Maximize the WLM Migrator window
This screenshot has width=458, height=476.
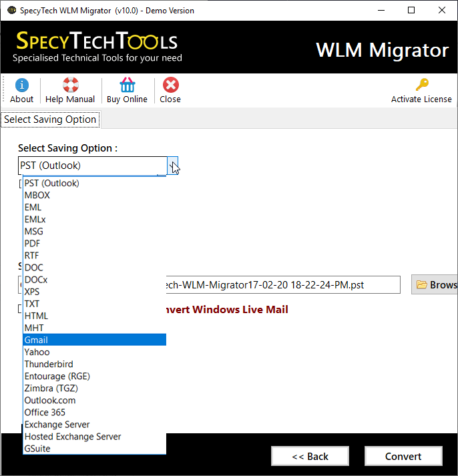tap(411, 10)
